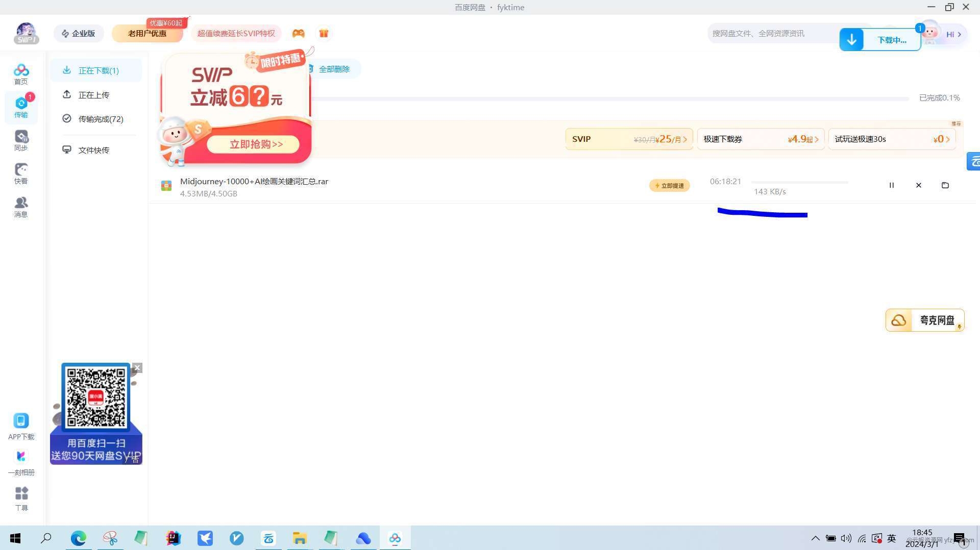The image size is (980, 550).
Task: Click the blue side tab at right edge
Action: [x=974, y=161]
